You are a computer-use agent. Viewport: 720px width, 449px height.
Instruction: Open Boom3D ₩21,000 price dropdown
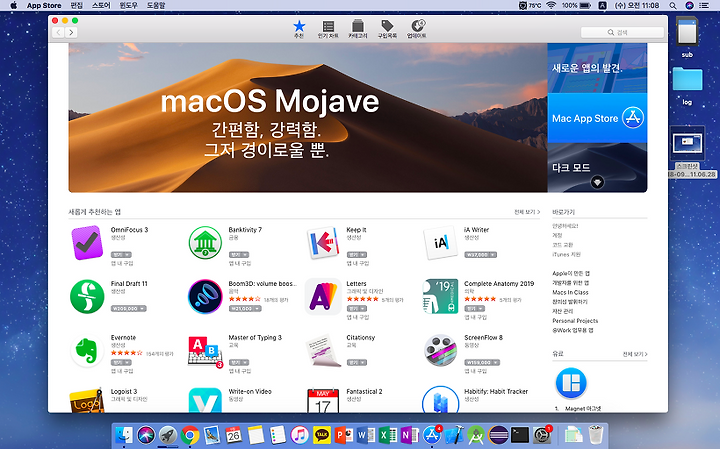(245, 309)
